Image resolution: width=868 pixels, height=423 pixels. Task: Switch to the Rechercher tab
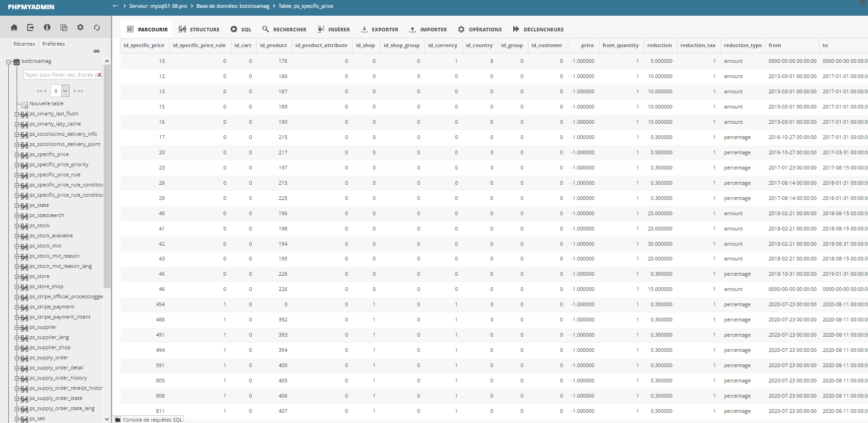pos(284,30)
